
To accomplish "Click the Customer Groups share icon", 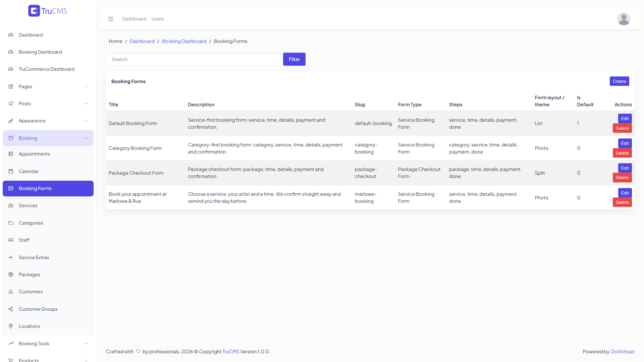I will pos(11,309).
